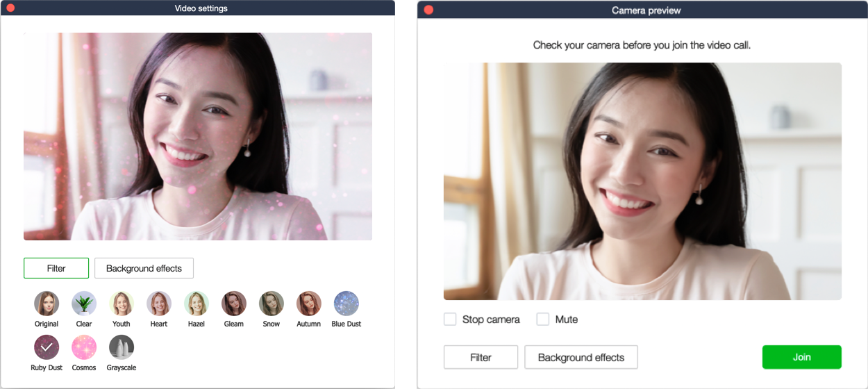868x389 pixels.
Task: Select the Autumn filter
Action: [x=309, y=304]
